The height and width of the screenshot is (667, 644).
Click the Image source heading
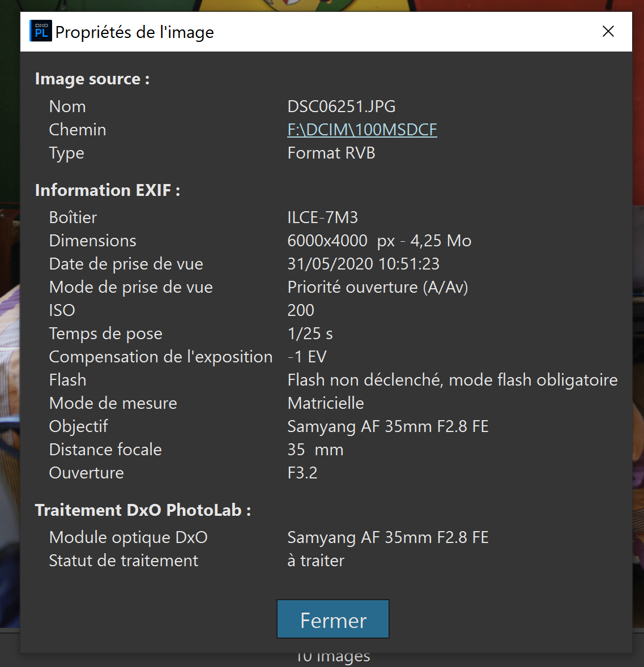92,79
